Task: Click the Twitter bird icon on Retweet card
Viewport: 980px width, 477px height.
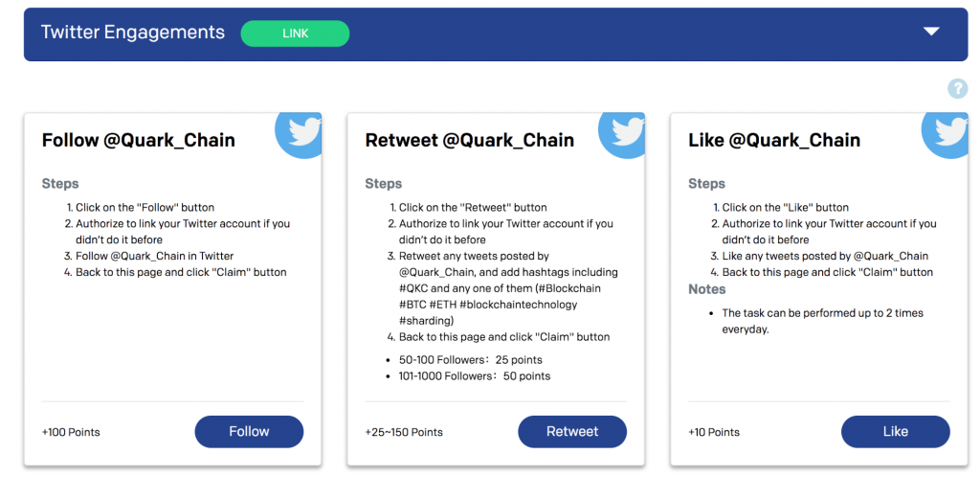Action: [x=623, y=134]
